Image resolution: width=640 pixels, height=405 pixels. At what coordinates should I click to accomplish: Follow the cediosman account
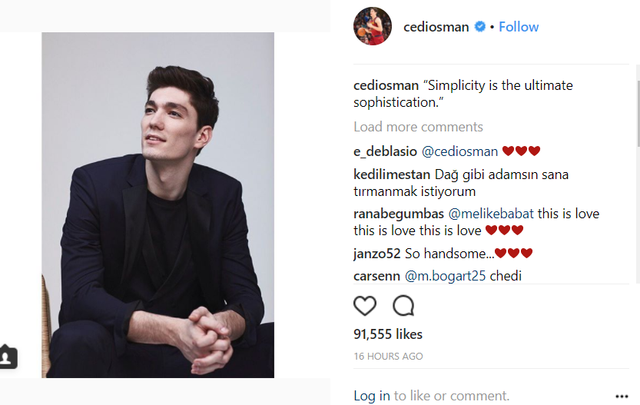tap(518, 27)
